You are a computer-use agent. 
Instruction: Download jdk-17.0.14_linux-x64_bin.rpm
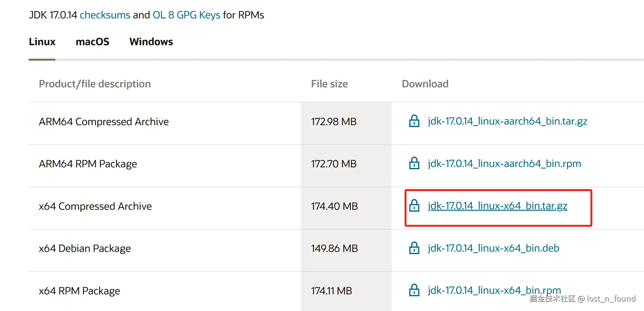coord(494,289)
